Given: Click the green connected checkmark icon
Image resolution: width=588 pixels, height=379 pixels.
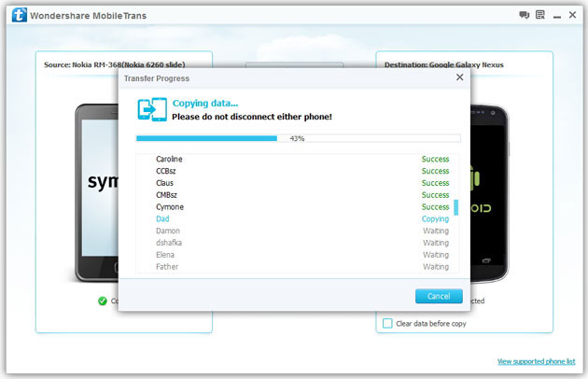Looking at the screenshot, I should [103, 301].
